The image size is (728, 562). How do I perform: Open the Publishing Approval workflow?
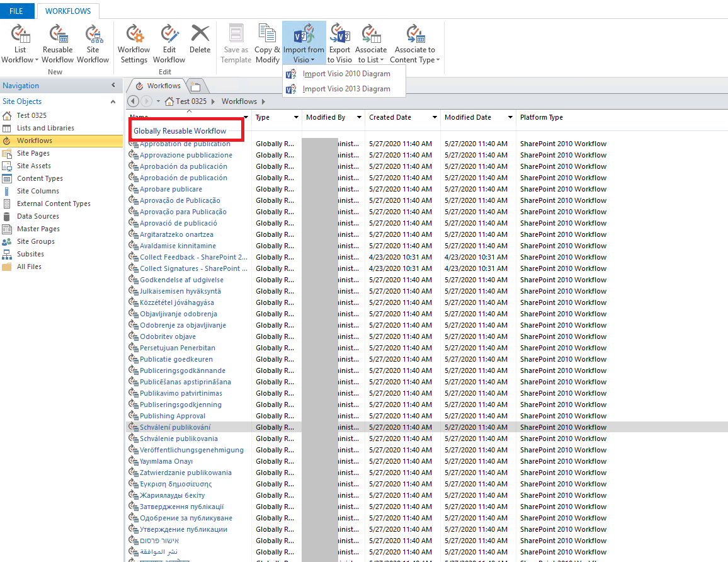173,416
